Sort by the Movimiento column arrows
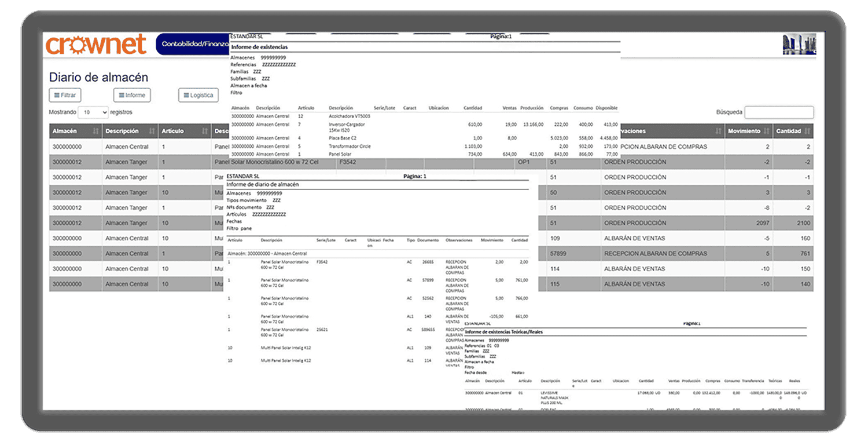Viewport: 868px width, 442px height. pos(767,131)
